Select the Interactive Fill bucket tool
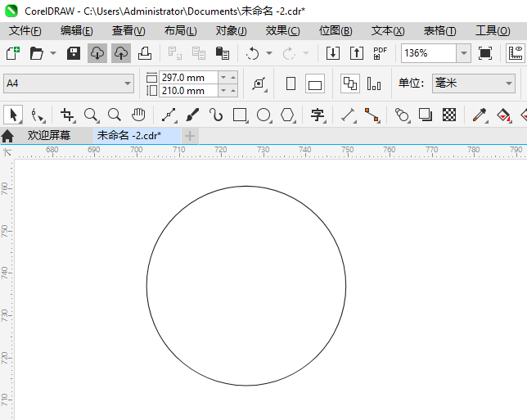This screenshot has width=527, height=420. 503,115
